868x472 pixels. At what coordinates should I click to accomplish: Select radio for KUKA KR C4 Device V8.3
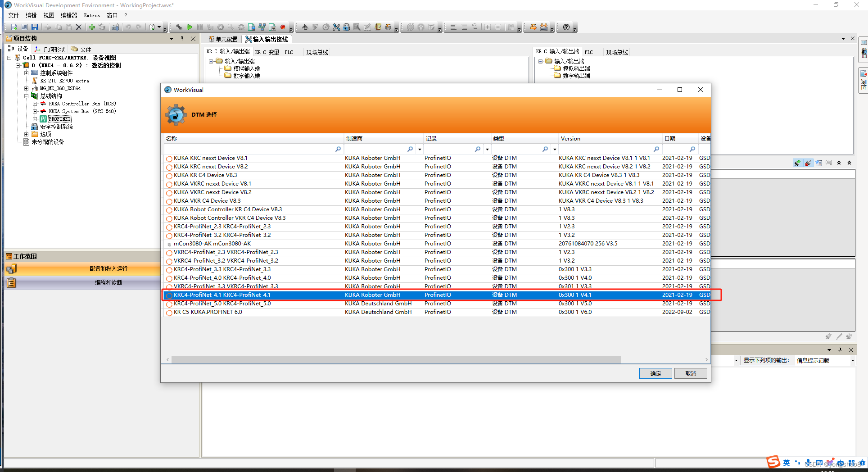[169, 176]
